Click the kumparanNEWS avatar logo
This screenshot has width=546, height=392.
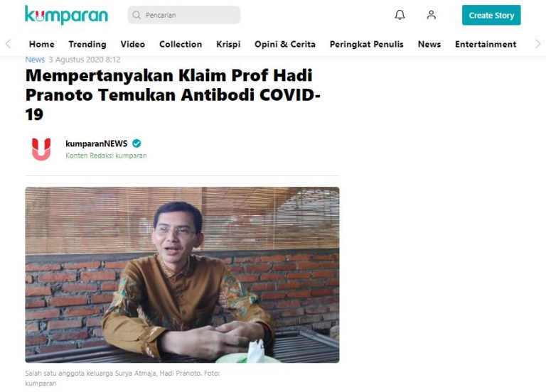pos(41,149)
